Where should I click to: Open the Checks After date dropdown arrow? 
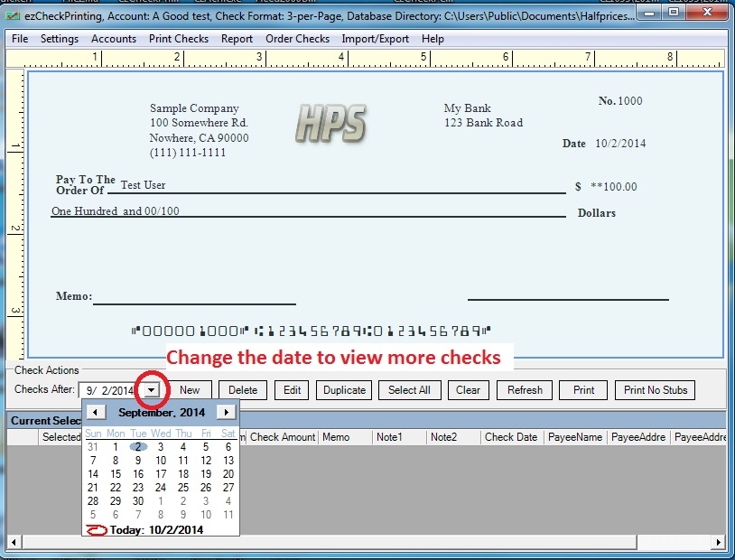pos(153,390)
